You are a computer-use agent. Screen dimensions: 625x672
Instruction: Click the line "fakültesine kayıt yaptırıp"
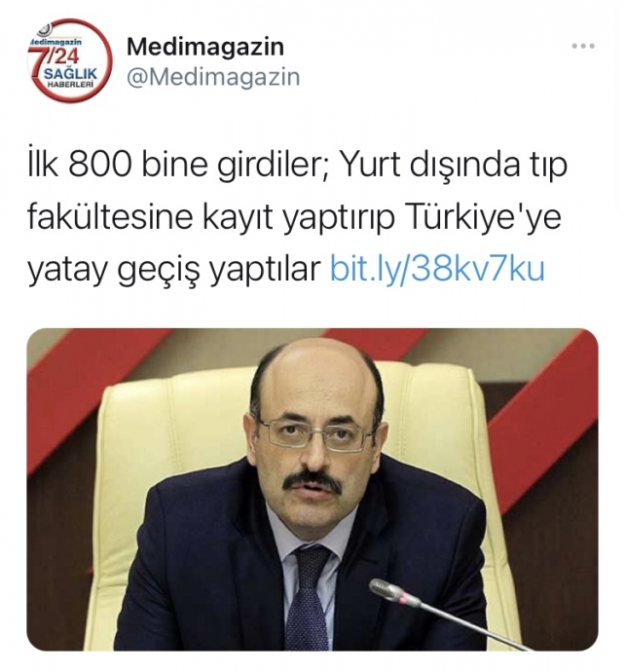click(x=210, y=218)
